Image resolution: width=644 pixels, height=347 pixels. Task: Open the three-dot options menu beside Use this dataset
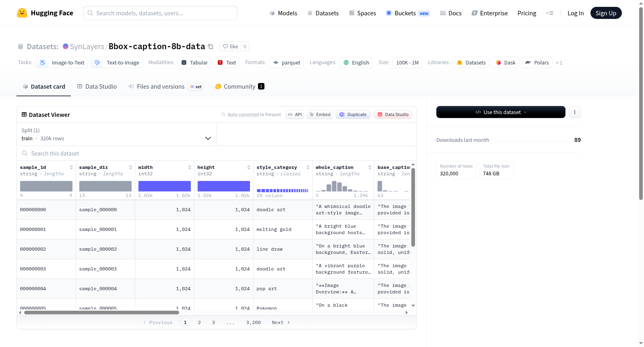pyautogui.click(x=575, y=112)
